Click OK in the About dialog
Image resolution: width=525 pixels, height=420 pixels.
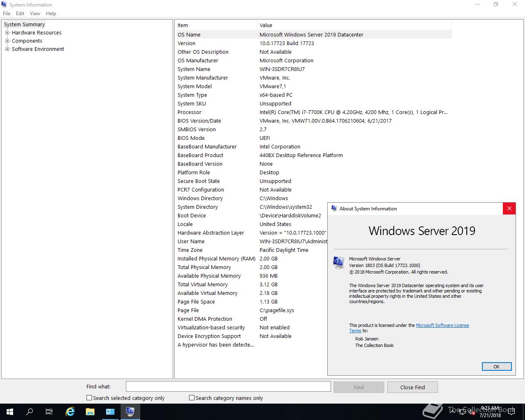(497, 367)
